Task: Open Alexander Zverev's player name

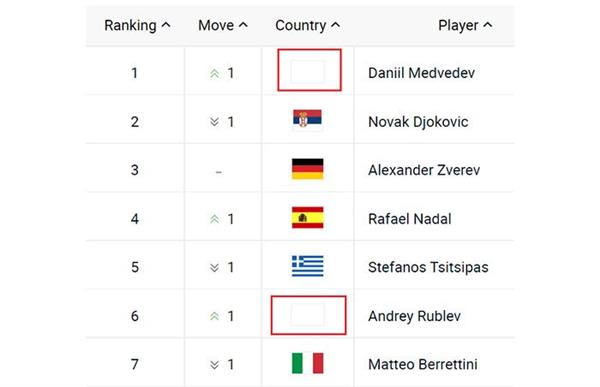Action: point(424,170)
